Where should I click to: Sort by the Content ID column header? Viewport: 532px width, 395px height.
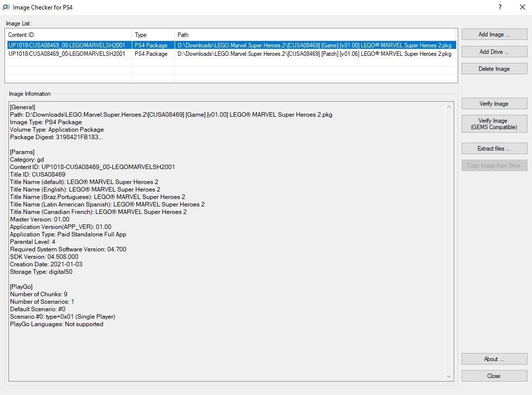tap(68, 34)
